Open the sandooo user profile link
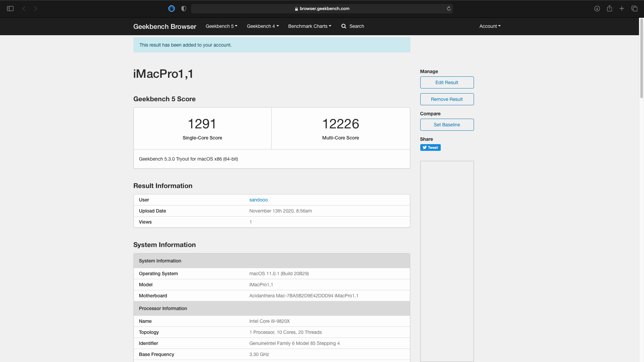This screenshot has width=644, height=362. coord(258,200)
